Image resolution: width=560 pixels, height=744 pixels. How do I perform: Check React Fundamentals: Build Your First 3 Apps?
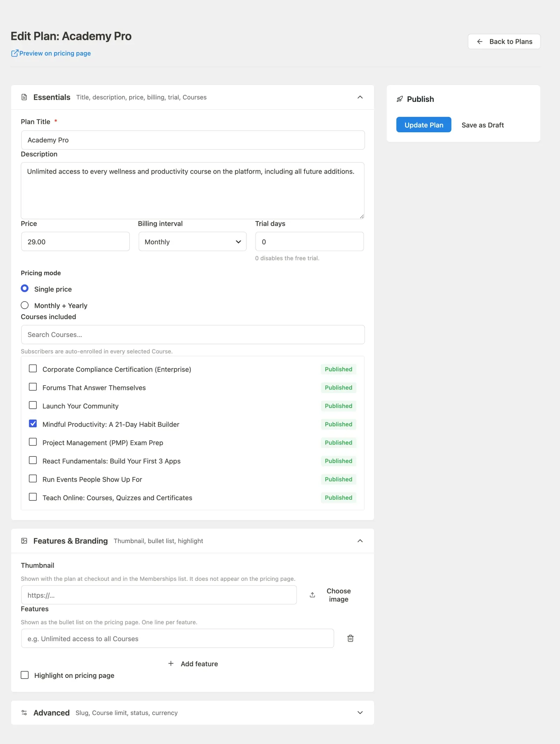33,460
